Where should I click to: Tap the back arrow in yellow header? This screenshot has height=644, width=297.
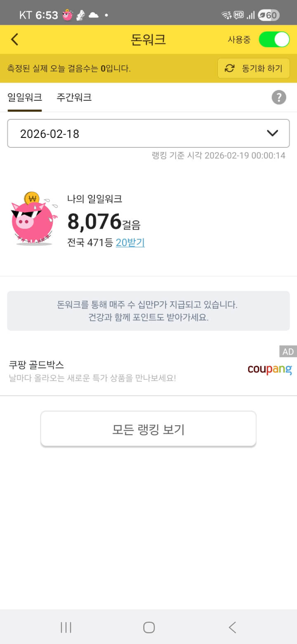15,40
